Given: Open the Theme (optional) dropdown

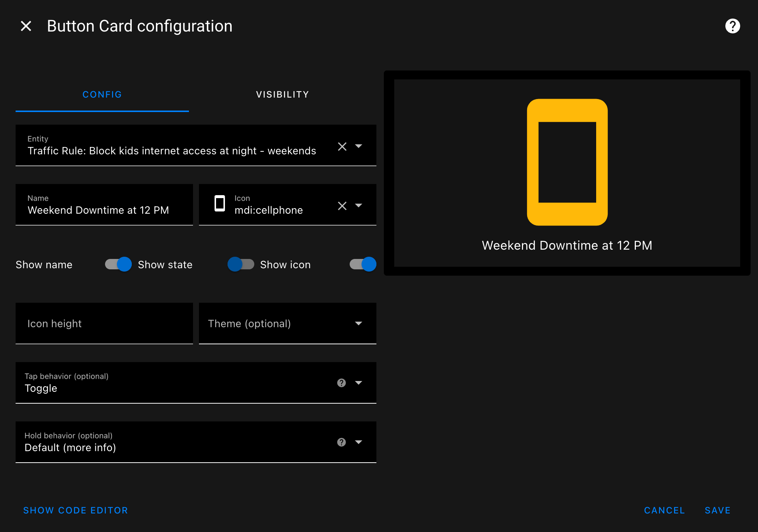Looking at the screenshot, I should tap(359, 323).
